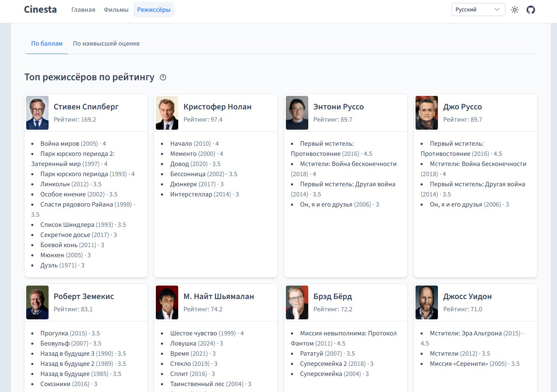Select the text Рейтинг: 169.2

click(x=75, y=120)
